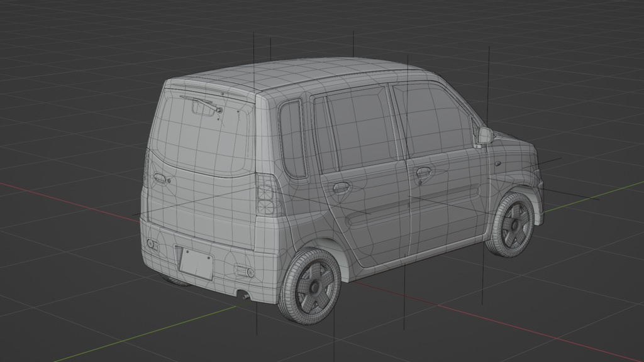Select the rear quarter window glass
This screenshot has width=644, height=362.
click(292, 139)
